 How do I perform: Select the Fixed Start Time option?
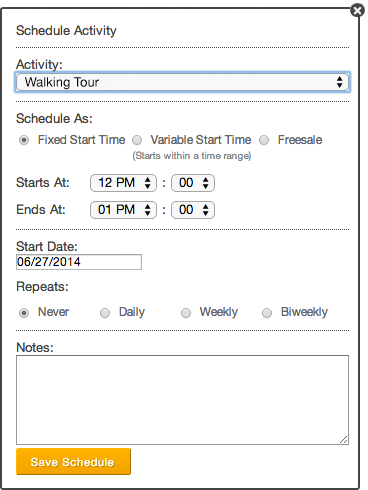(x=24, y=140)
